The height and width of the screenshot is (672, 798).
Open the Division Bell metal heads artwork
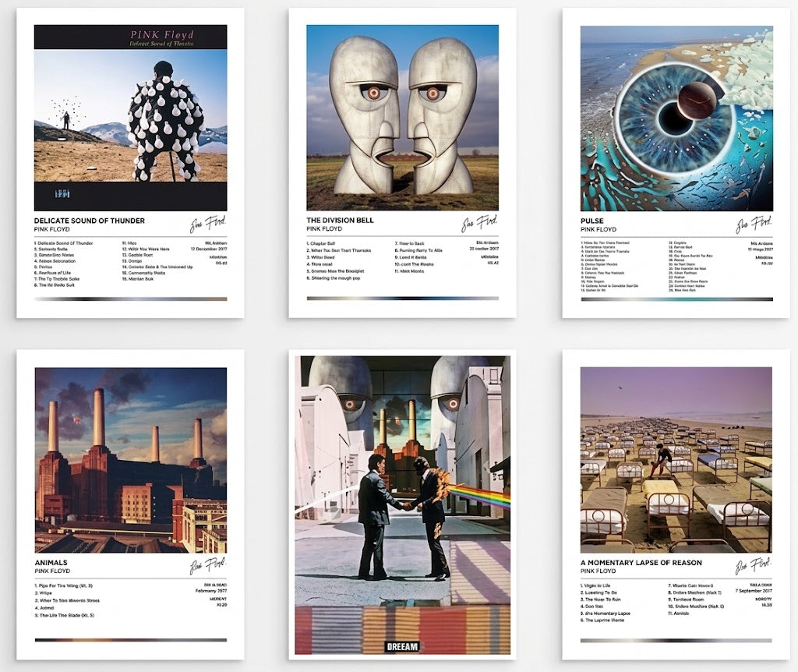[403, 118]
